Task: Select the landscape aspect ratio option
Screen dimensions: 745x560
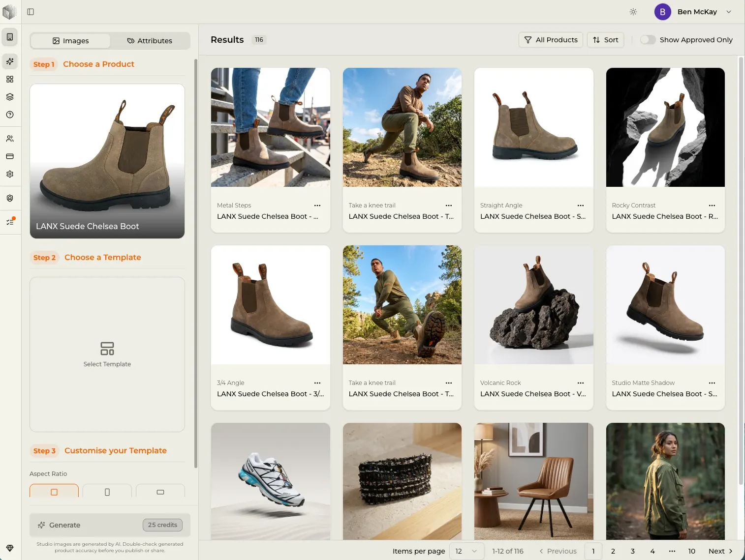Action: pos(160,491)
